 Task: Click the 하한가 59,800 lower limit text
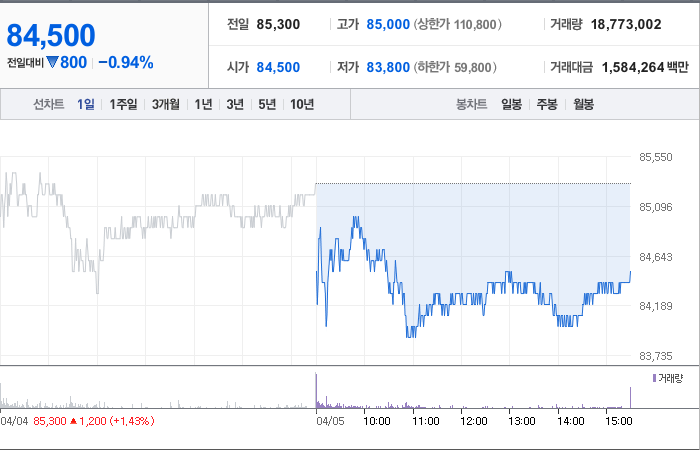(455, 67)
